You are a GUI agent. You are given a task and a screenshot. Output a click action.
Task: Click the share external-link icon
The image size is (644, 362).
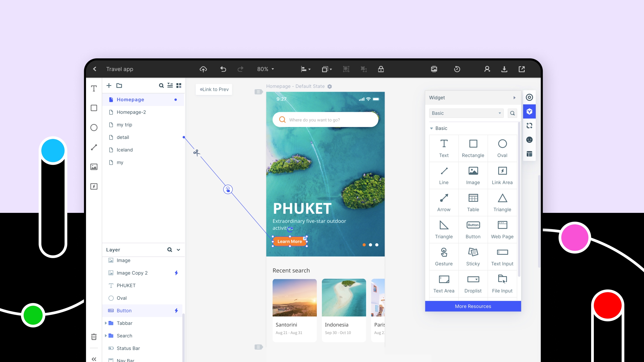522,69
